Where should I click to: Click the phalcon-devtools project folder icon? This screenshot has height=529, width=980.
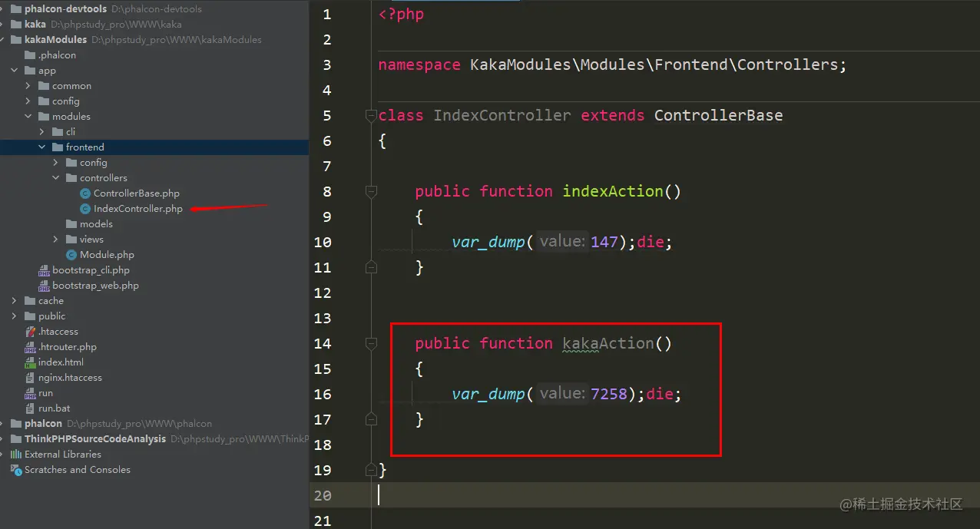tap(16, 9)
